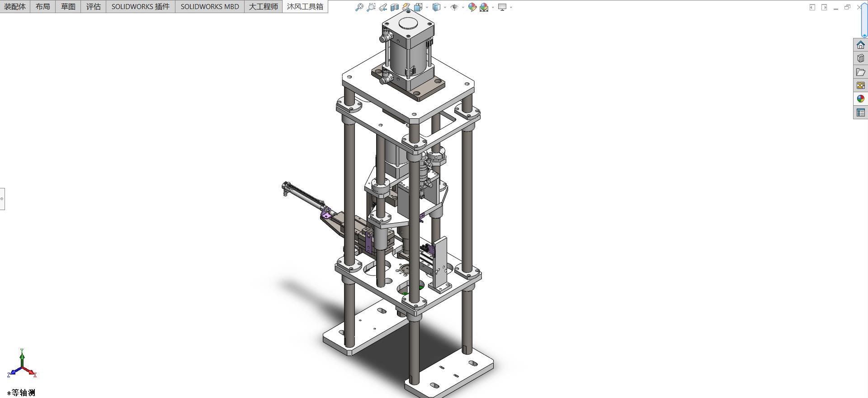The height and width of the screenshot is (398, 868).
Task: Open the Design Library pane
Action: 861,58
